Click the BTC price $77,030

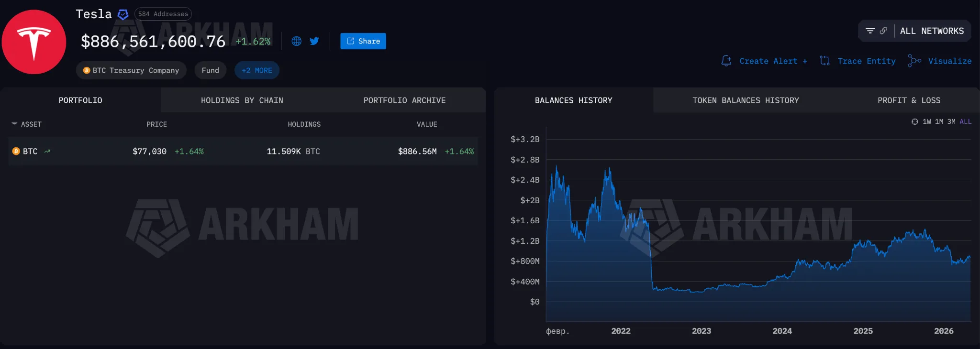coord(150,152)
